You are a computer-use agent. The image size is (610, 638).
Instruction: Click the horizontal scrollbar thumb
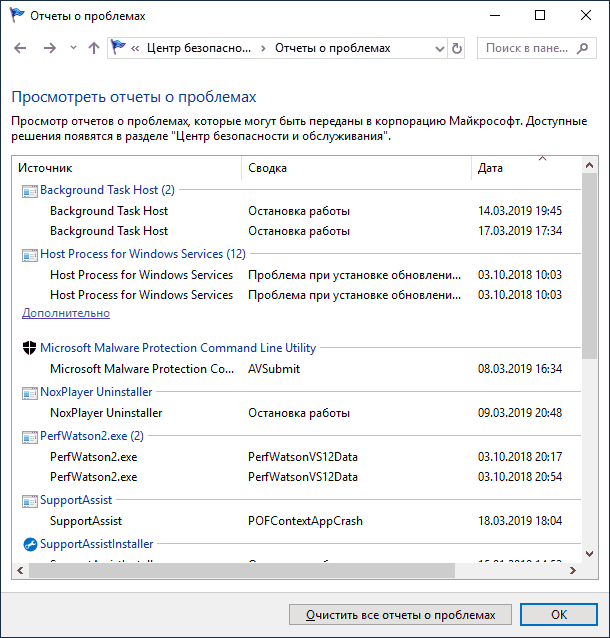click(242, 570)
